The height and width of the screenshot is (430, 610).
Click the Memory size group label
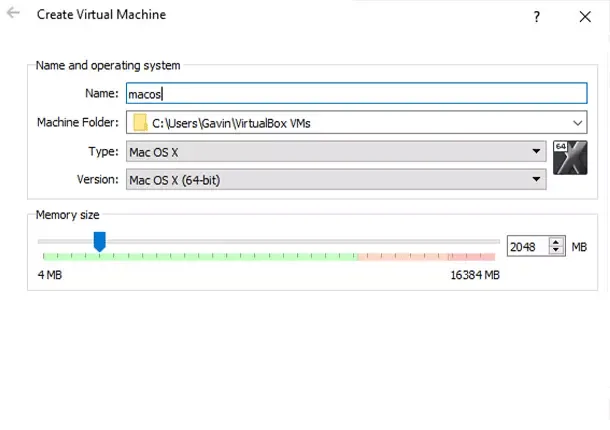[x=67, y=215]
